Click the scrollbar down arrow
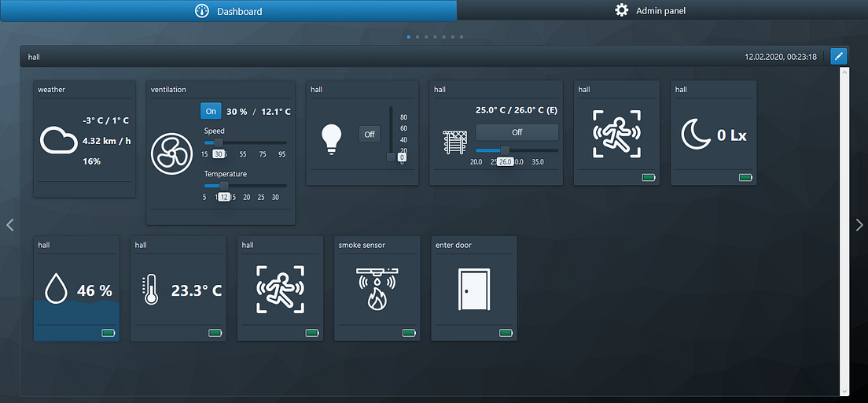868x403 pixels. 844,391
